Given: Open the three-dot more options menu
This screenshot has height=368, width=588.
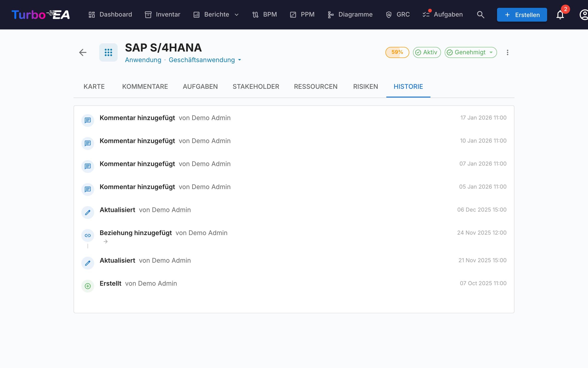Looking at the screenshot, I should [507, 52].
